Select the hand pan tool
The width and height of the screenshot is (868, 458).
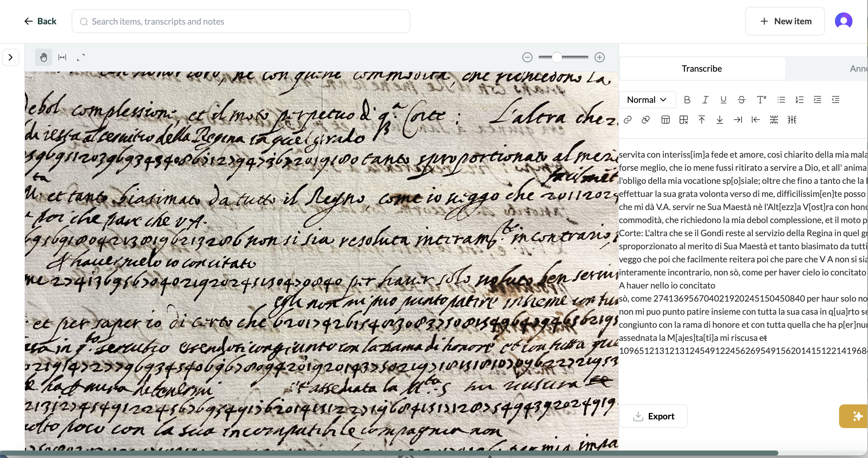pyautogui.click(x=44, y=57)
